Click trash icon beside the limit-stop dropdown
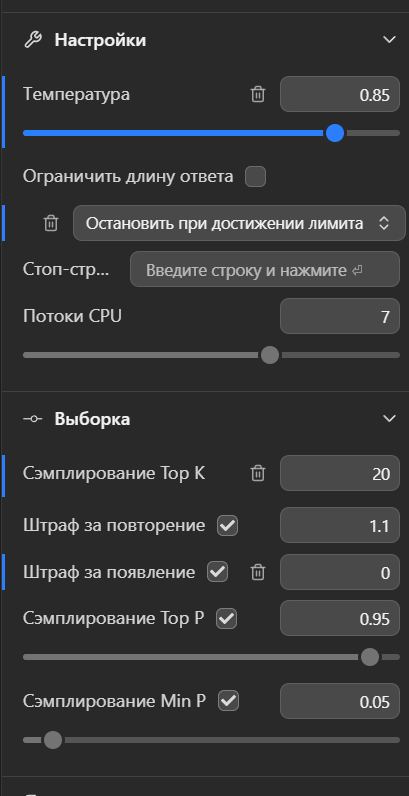The height and width of the screenshot is (796, 409). pos(51,223)
